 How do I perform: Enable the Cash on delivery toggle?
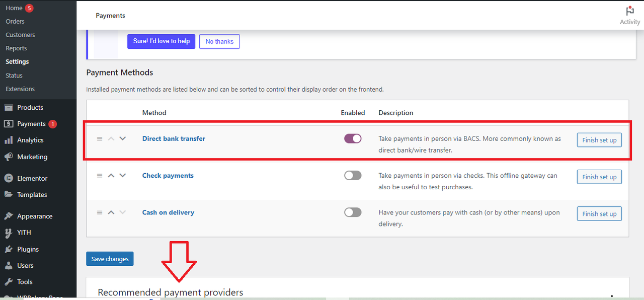tap(353, 212)
